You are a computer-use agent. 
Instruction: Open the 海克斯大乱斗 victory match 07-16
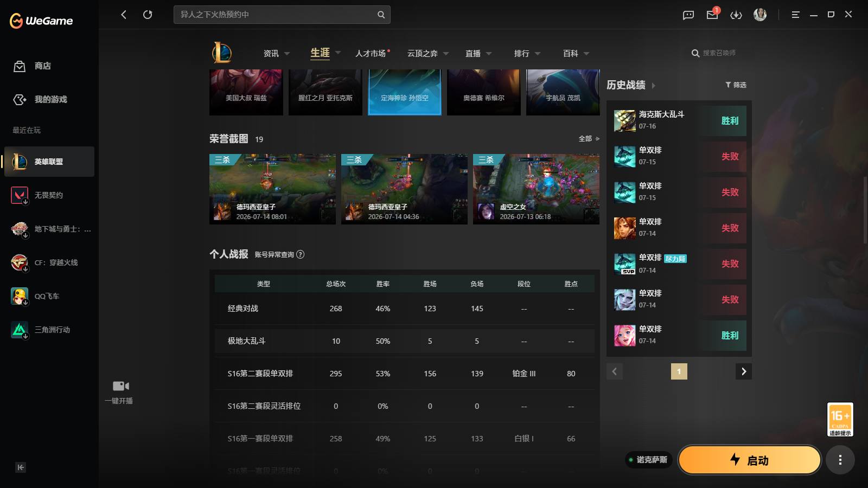[x=679, y=120]
